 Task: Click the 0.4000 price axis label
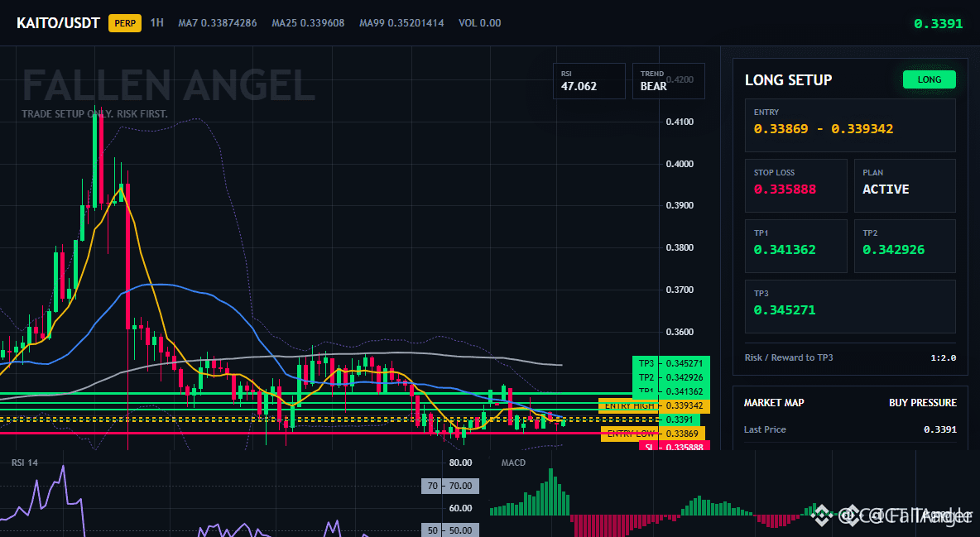point(680,164)
